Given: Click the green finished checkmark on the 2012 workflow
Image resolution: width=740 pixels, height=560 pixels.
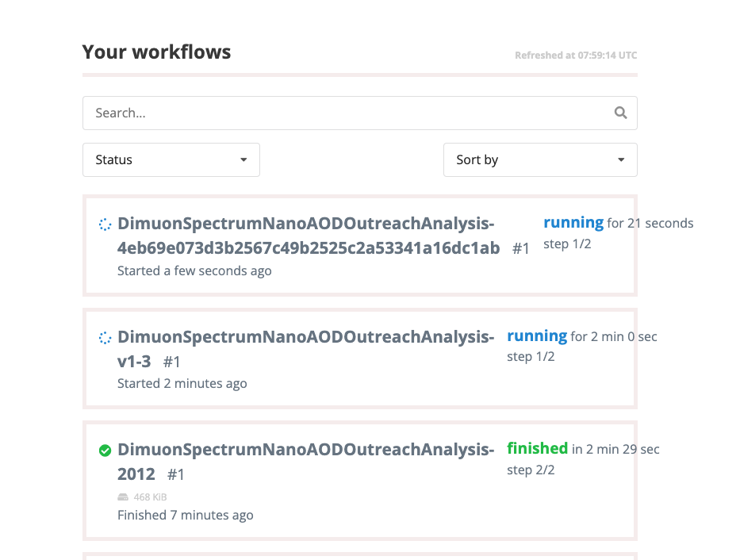Looking at the screenshot, I should pyautogui.click(x=104, y=450).
